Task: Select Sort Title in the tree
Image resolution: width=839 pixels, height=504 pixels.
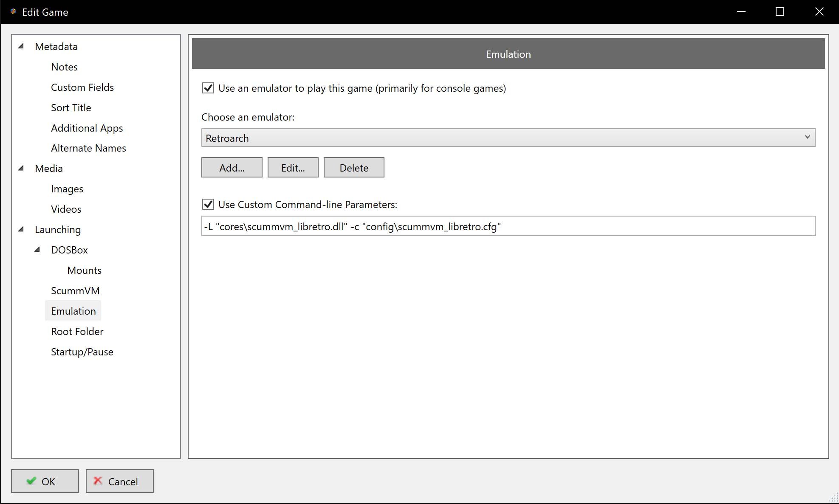Action: (71, 108)
